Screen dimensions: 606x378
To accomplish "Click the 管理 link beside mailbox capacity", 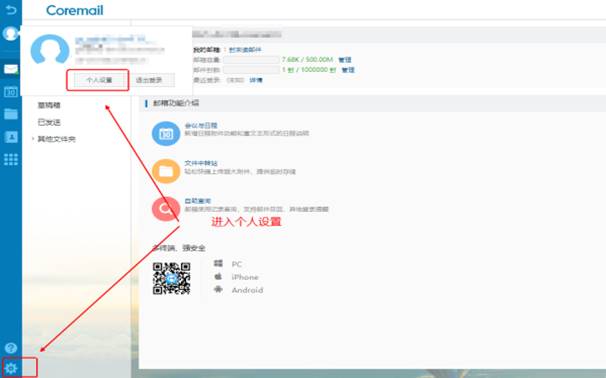I will tap(345, 60).
